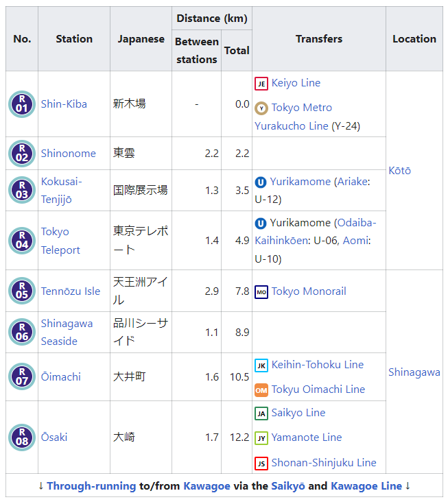Open the Saikyō link in footer row

point(288,486)
